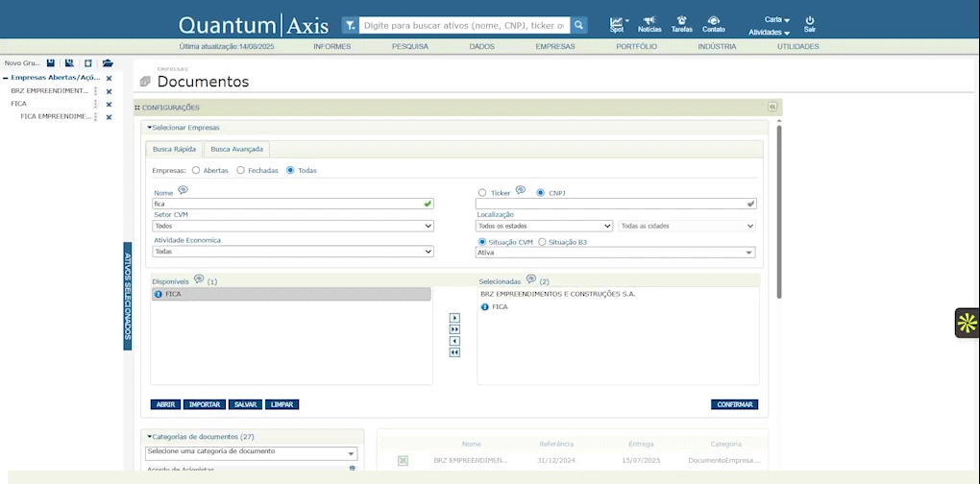Switch to the Busca Avançada tab

tap(237, 149)
